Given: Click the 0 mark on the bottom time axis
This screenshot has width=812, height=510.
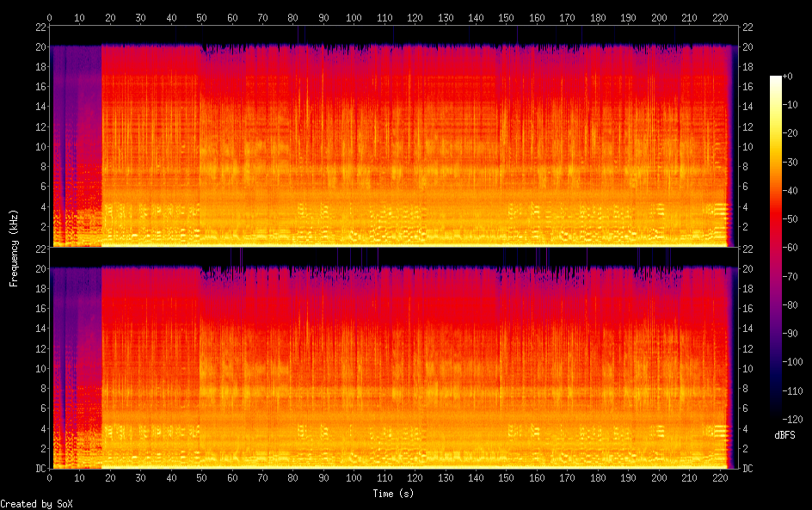Looking at the screenshot, I should coord(50,477).
